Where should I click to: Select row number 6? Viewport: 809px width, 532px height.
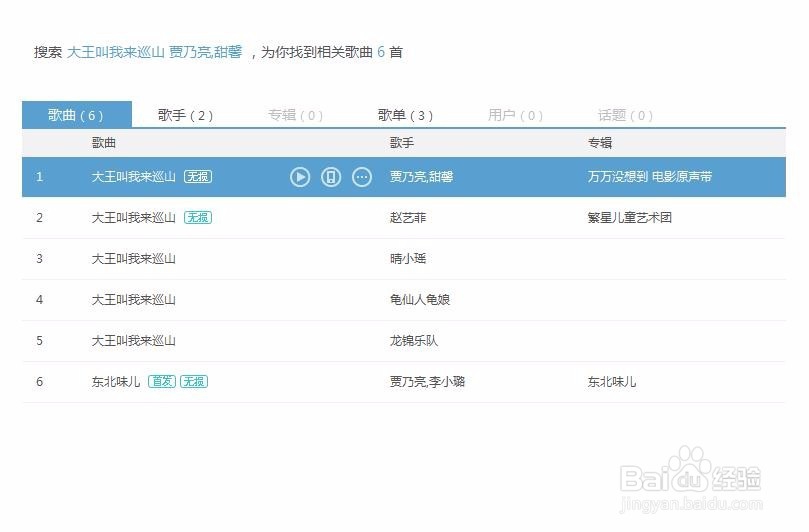(39, 382)
